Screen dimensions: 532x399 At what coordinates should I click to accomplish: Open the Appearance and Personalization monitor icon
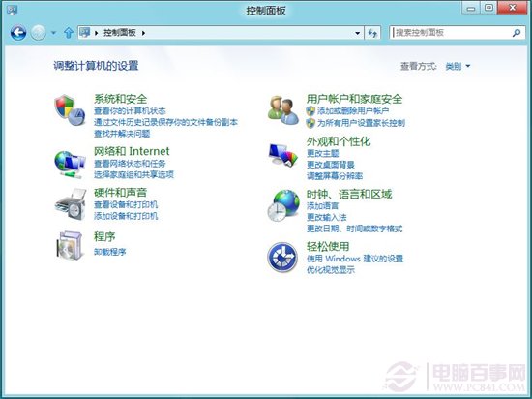pos(283,155)
